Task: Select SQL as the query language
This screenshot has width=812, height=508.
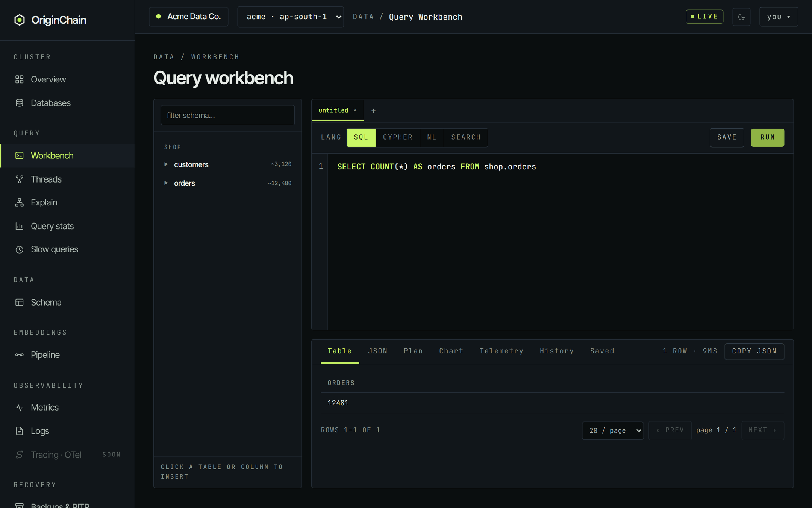Action: (x=361, y=137)
